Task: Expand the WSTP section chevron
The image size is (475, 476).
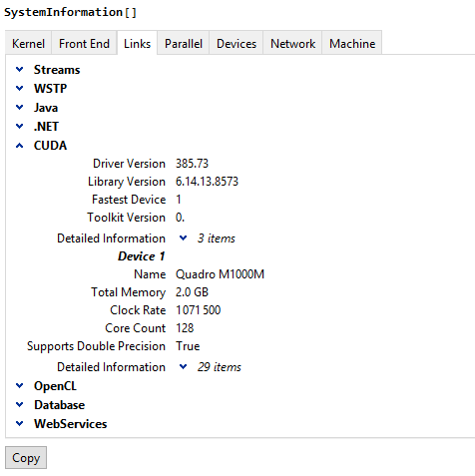Action: click(20, 89)
